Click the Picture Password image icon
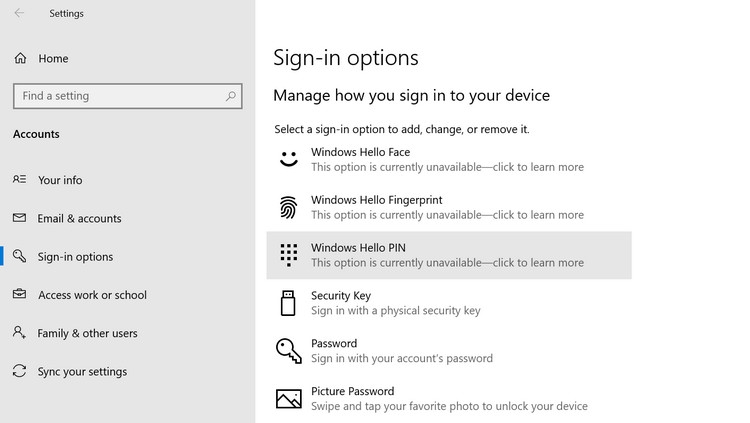Viewport: 750px width, 423px height. point(288,399)
